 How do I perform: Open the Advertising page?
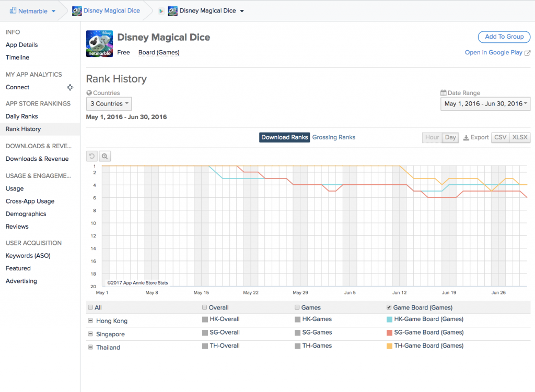21,281
